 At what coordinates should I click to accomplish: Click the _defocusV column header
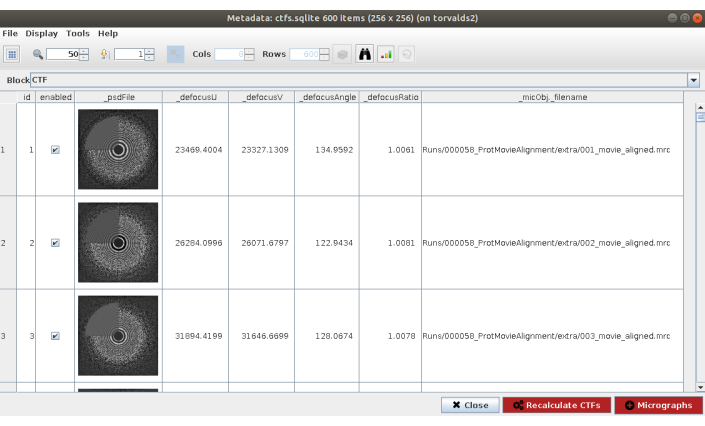pos(262,97)
